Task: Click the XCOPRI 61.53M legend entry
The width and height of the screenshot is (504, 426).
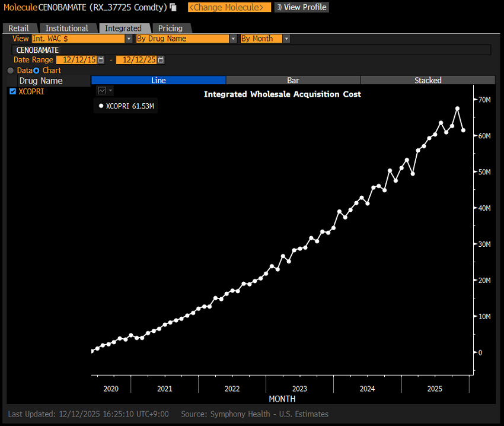Action: click(126, 106)
